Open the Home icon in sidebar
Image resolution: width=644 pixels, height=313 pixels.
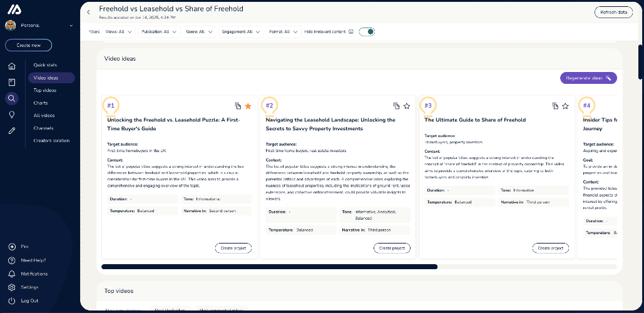12,66
